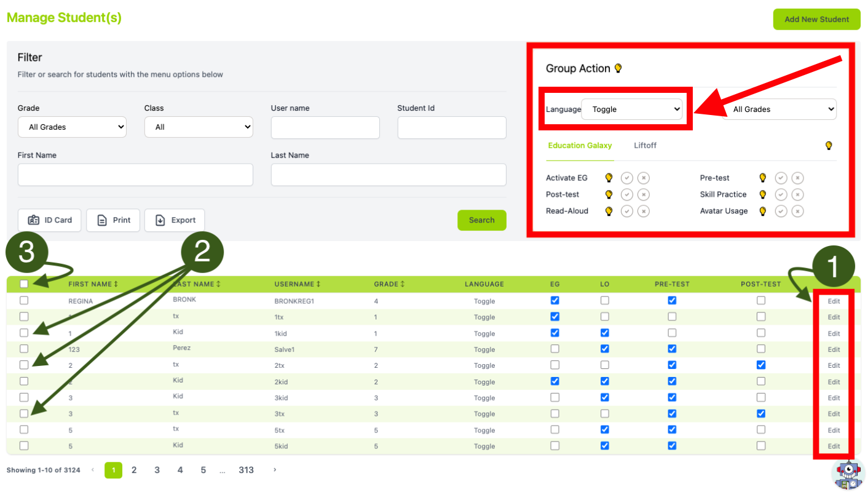This screenshot has width=868, height=492.
Task: Click the lightbulb beside the Liftoff tab row
Action: point(829,146)
